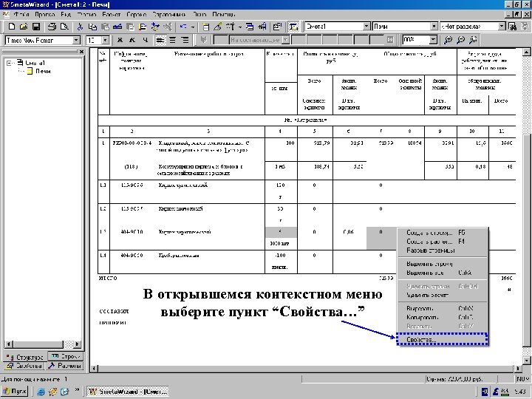Open the Смета1 estimate dropdown
The height and width of the screenshot is (399, 532).
366,27
